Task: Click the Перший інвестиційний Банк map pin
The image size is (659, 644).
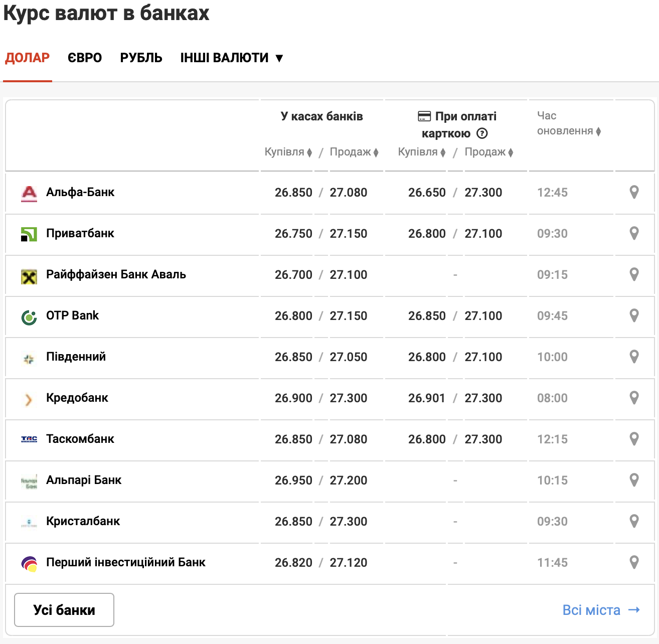Action: coord(634,562)
